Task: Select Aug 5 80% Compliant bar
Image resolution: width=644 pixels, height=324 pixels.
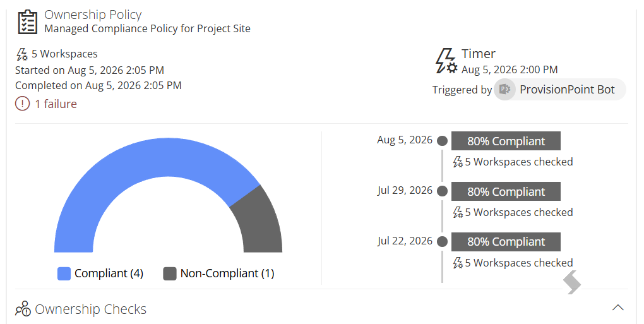Action: point(506,141)
